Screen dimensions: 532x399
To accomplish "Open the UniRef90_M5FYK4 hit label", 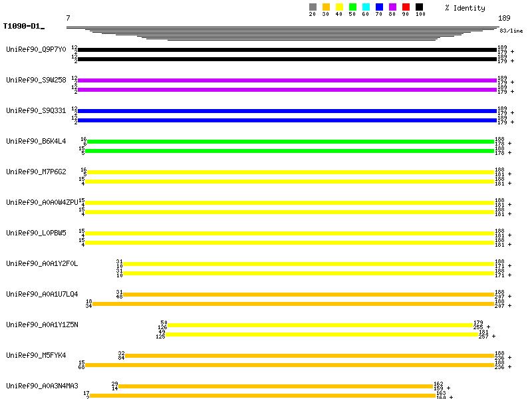I will (x=36, y=355).
